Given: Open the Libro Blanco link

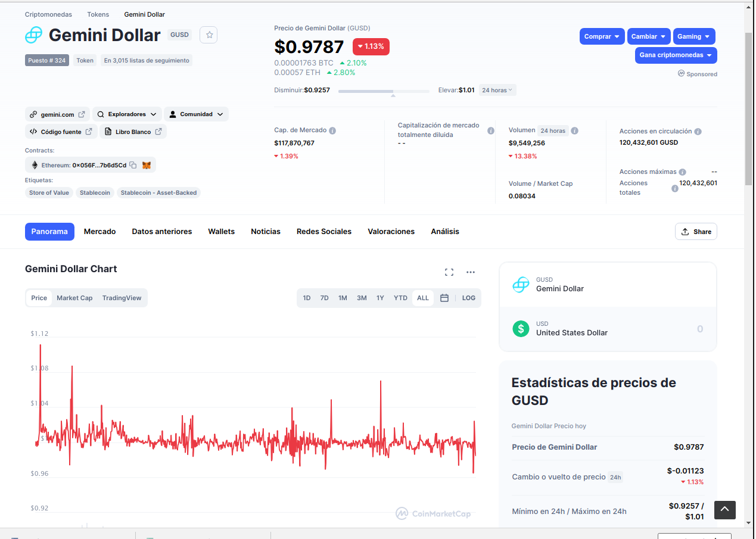Looking at the screenshot, I should click(x=133, y=132).
